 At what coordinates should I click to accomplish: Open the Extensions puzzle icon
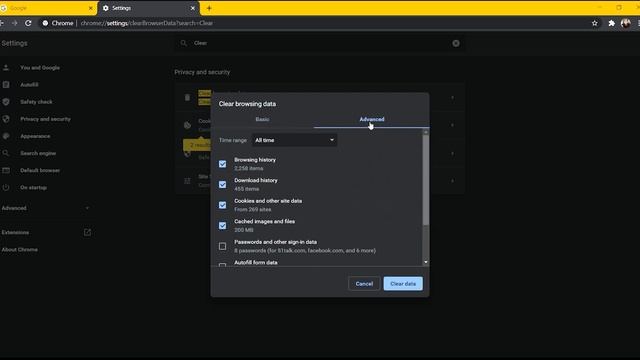click(611, 23)
